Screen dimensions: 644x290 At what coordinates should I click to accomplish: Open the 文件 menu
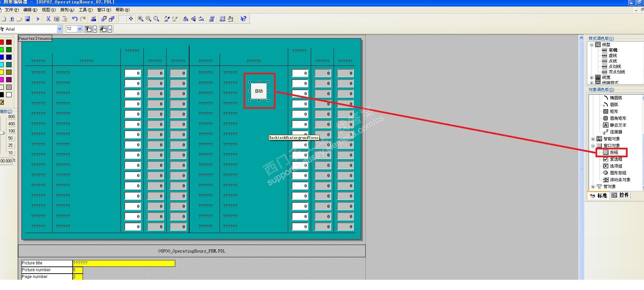[x=12, y=10]
